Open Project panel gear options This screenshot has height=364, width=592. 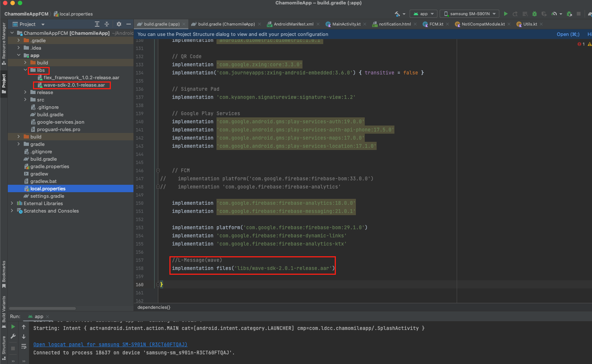coord(119,24)
